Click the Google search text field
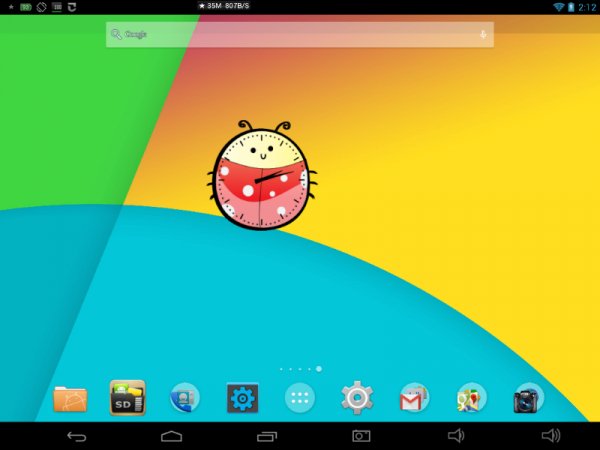Image resolution: width=600 pixels, height=450 pixels. (300, 34)
